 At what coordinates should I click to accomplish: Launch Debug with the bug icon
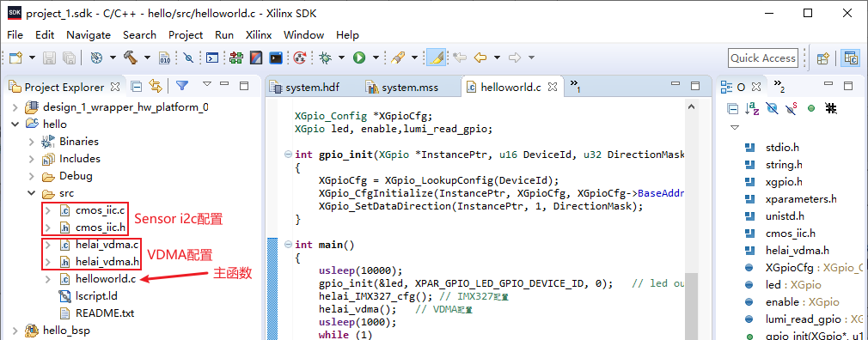(x=326, y=58)
